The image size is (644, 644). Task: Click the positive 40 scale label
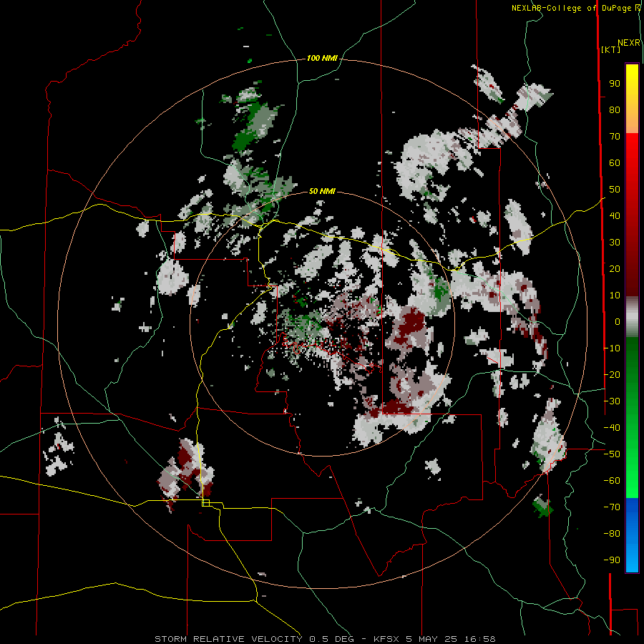coord(615,216)
